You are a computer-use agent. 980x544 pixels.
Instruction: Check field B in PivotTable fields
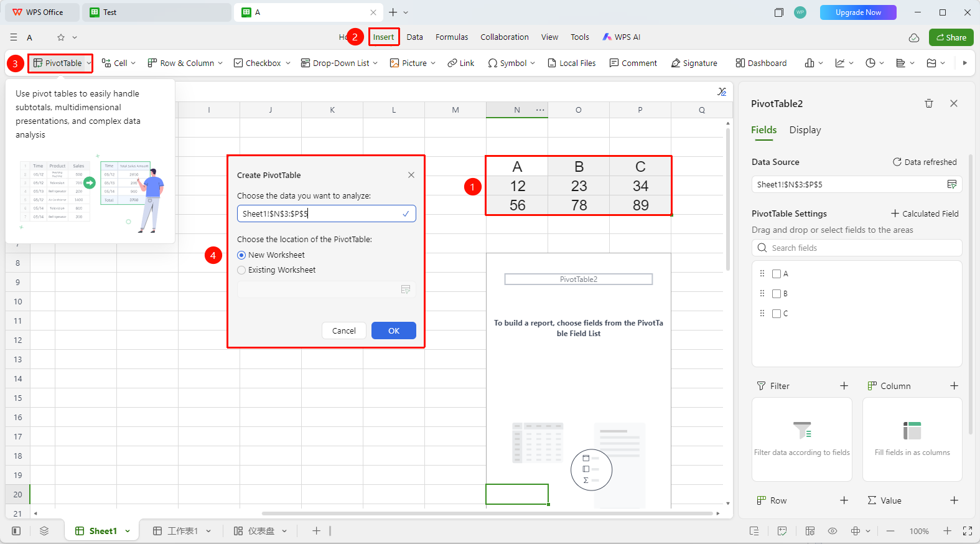click(x=776, y=294)
